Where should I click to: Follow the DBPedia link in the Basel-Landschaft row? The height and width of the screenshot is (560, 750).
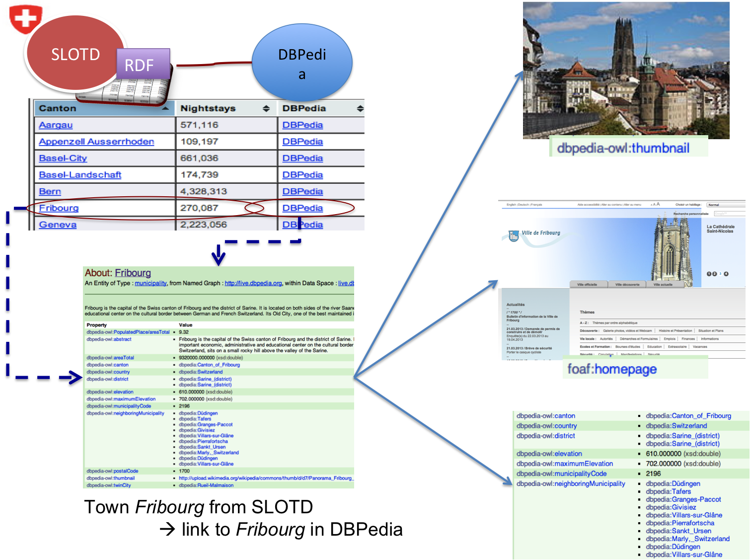(x=303, y=175)
